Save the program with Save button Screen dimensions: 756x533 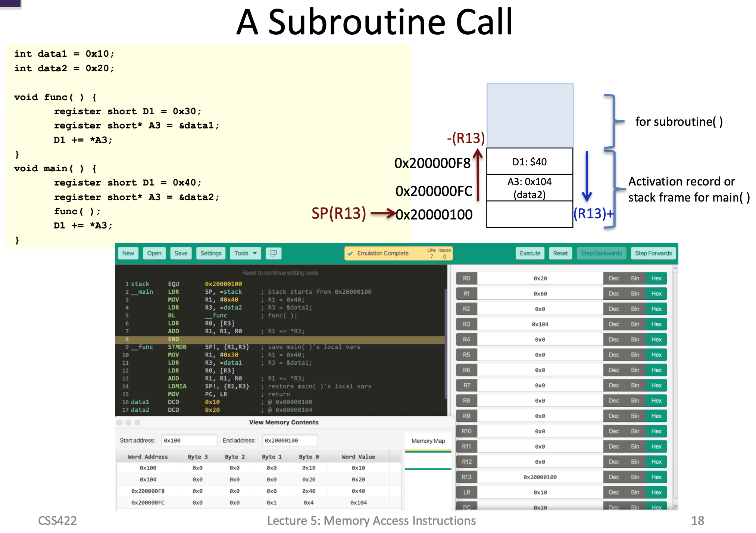click(x=181, y=253)
